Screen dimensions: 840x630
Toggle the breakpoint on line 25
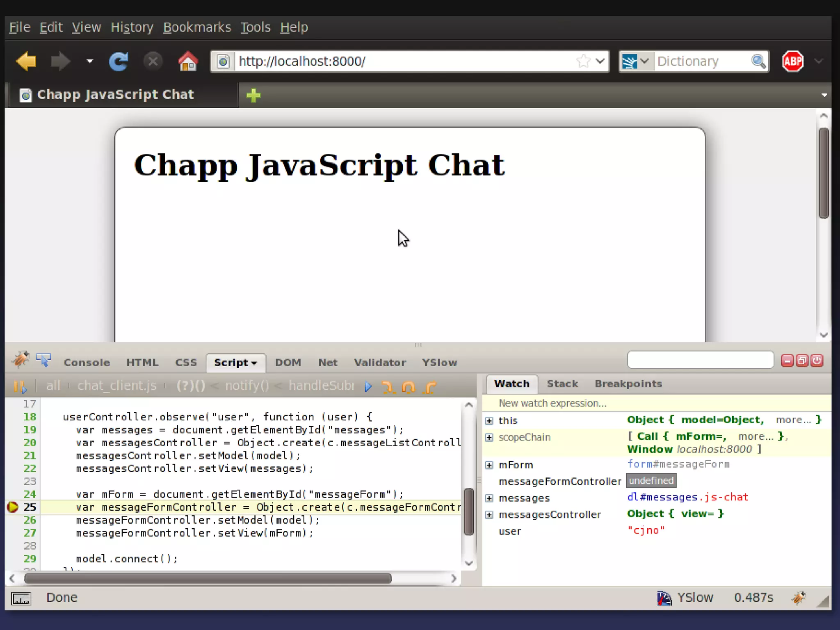[x=13, y=507]
